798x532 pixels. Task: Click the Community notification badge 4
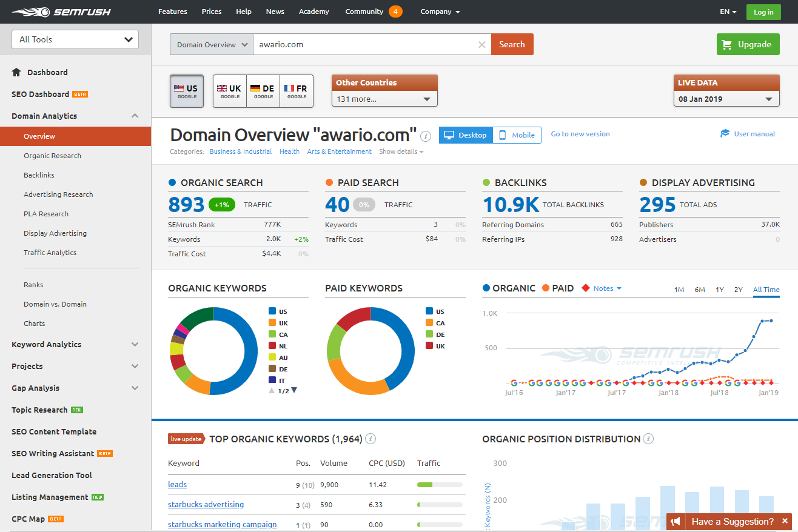click(395, 12)
